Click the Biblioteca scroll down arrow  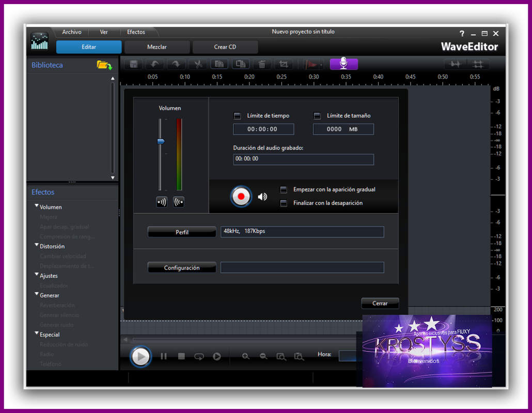(113, 178)
